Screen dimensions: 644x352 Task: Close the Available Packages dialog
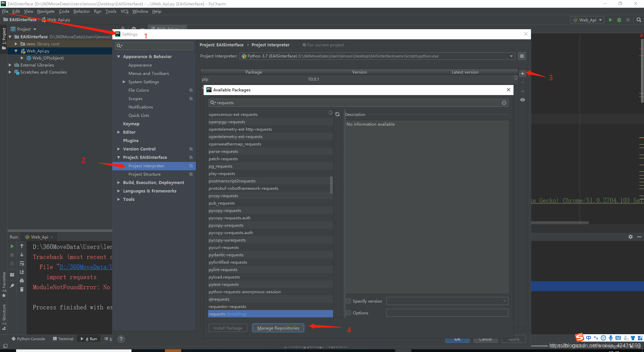[508, 90]
